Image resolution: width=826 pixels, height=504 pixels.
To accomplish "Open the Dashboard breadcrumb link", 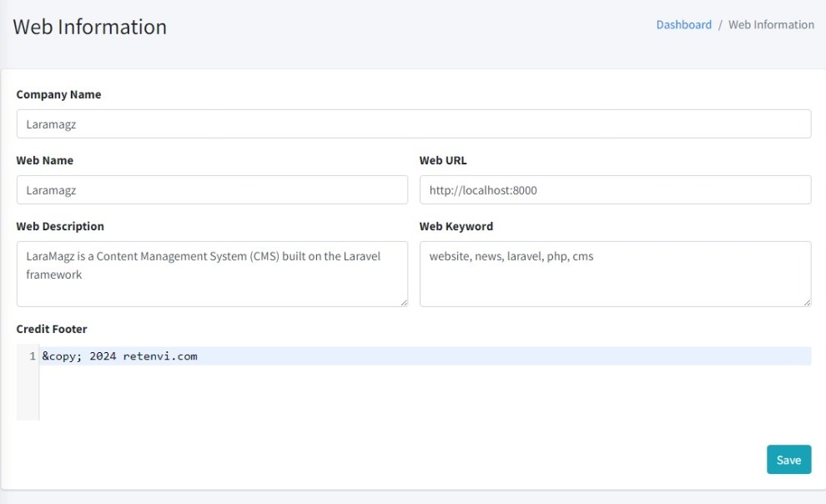I will pyautogui.click(x=683, y=25).
